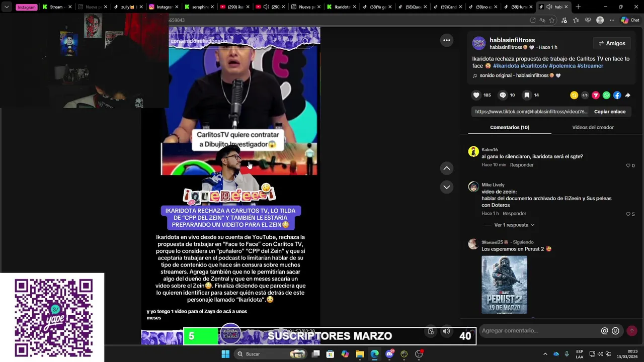Open the #carlitostv hashtag
The height and width of the screenshot is (362, 644).
534,66
